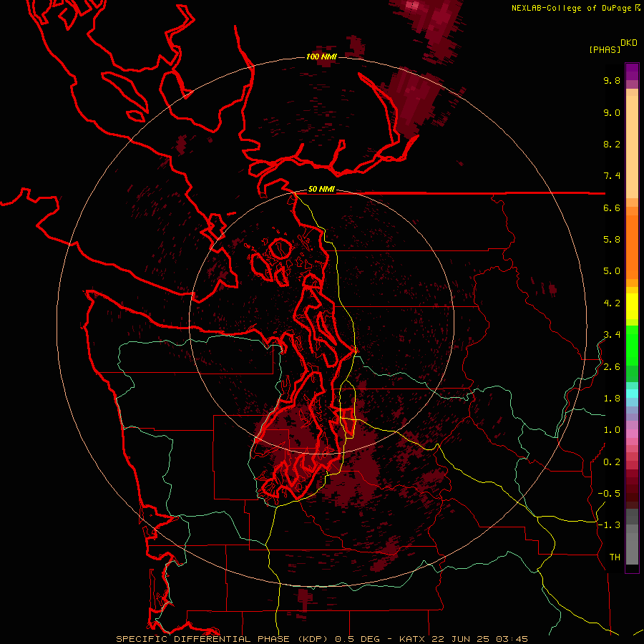Click the 5.8 value on the scale
This screenshot has height=644, width=644.
point(612,240)
